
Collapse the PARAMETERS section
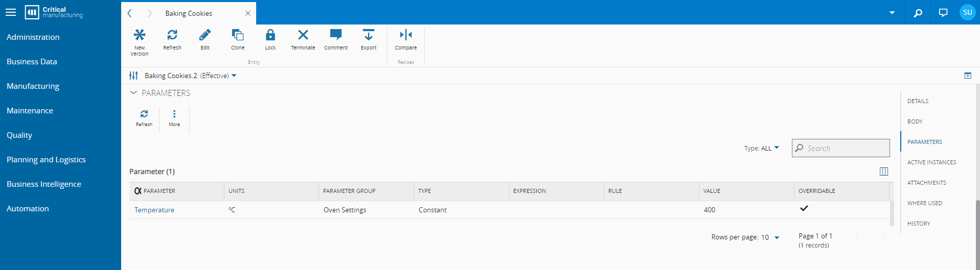click(133, 93)
